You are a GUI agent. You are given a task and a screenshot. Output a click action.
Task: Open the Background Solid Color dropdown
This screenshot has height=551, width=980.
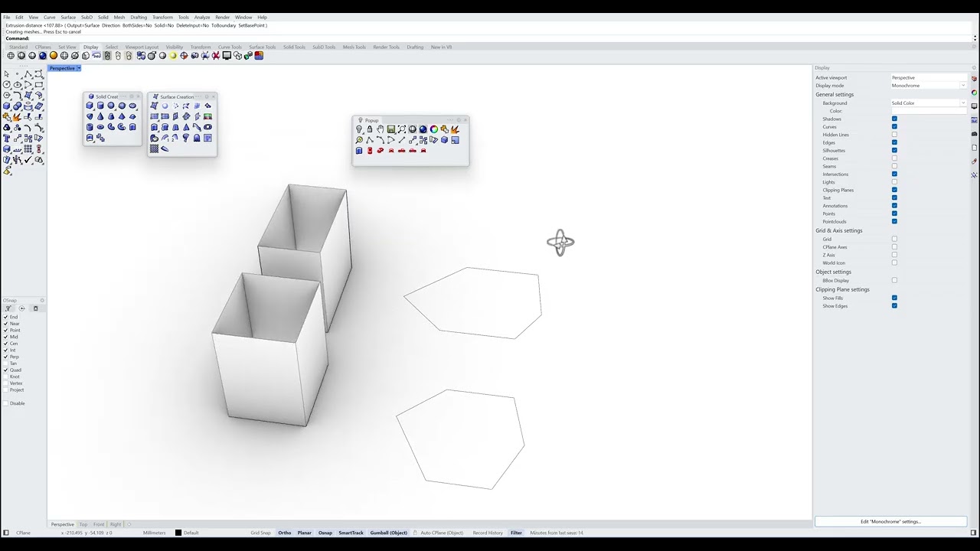(x=963, y=103)
